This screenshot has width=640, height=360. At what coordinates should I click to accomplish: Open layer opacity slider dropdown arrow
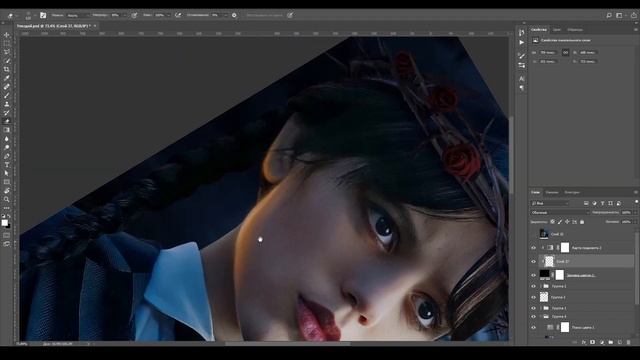tap(636, 212)
